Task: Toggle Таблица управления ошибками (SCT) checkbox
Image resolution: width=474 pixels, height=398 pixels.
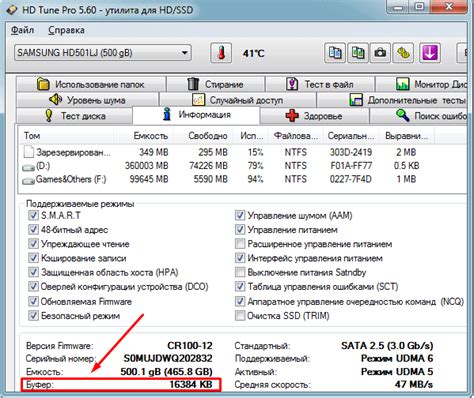Action: [x=240, y=287]
